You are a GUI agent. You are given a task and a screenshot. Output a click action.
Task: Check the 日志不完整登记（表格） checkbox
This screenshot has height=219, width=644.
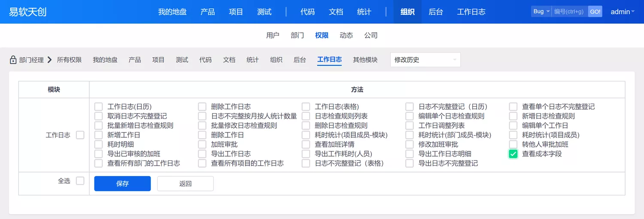pyautogui.click(x=306, y=163)
